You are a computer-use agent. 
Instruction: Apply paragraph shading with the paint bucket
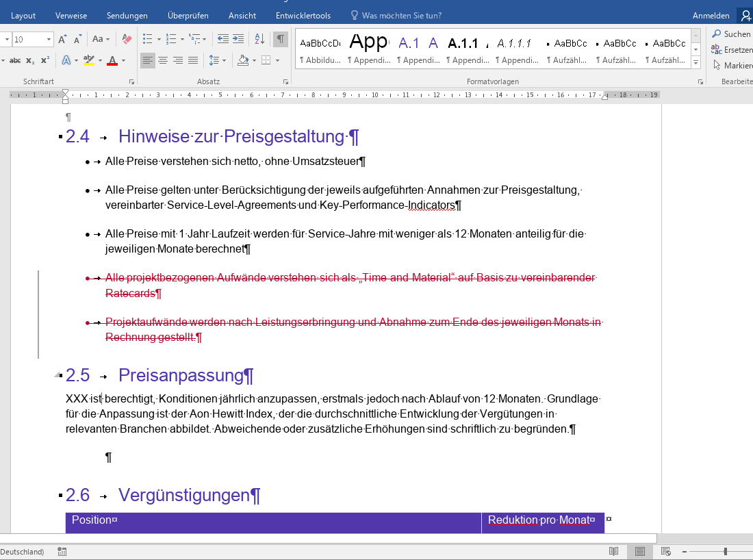[x=243, y=60]
